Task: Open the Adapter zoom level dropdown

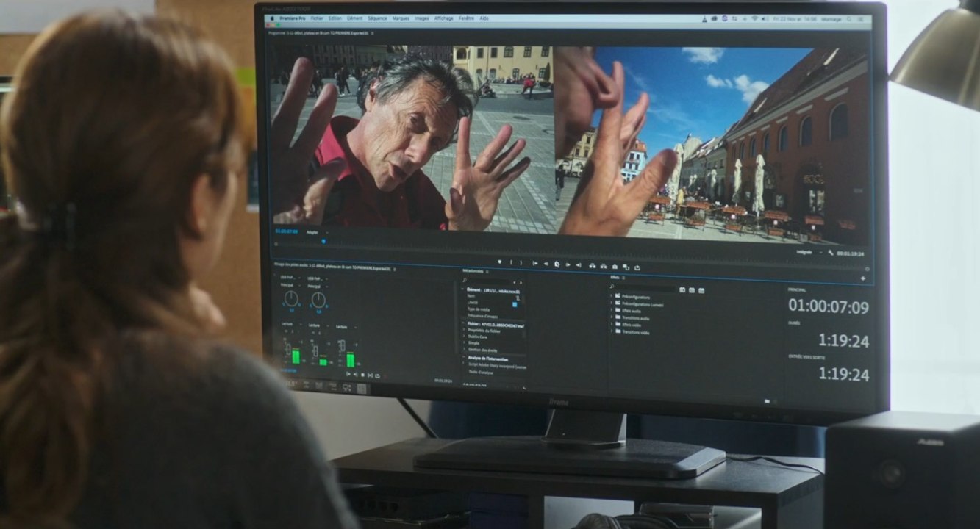Action: pos(318,232)
